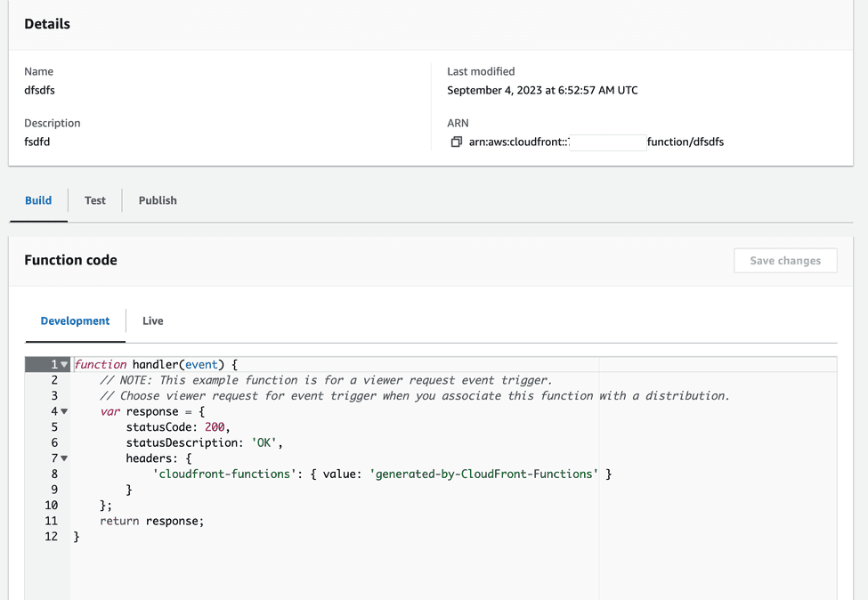Screen dimensions: 868x600
Task: Switch to the Live code version tab
Action: (152, 320)
